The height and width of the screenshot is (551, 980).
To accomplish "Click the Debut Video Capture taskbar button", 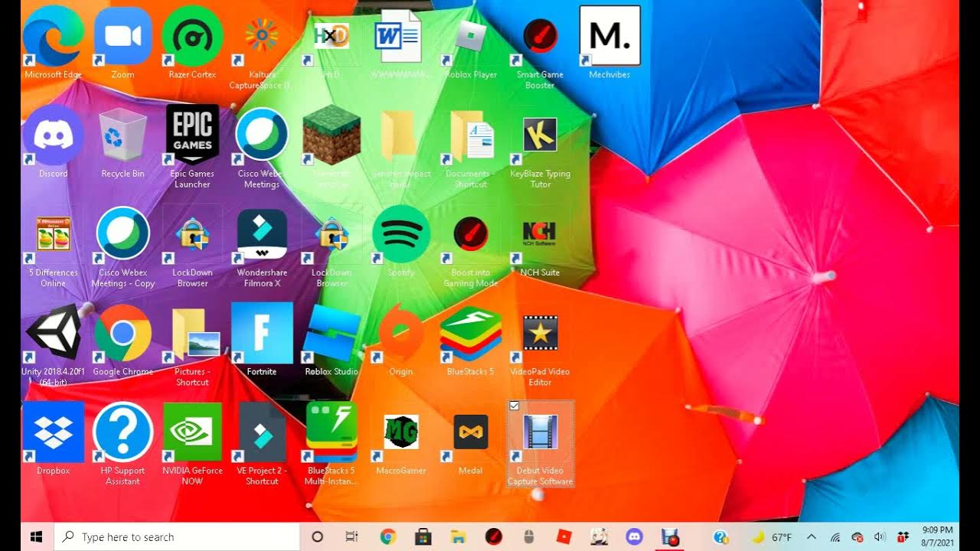I will click(670, 536).
